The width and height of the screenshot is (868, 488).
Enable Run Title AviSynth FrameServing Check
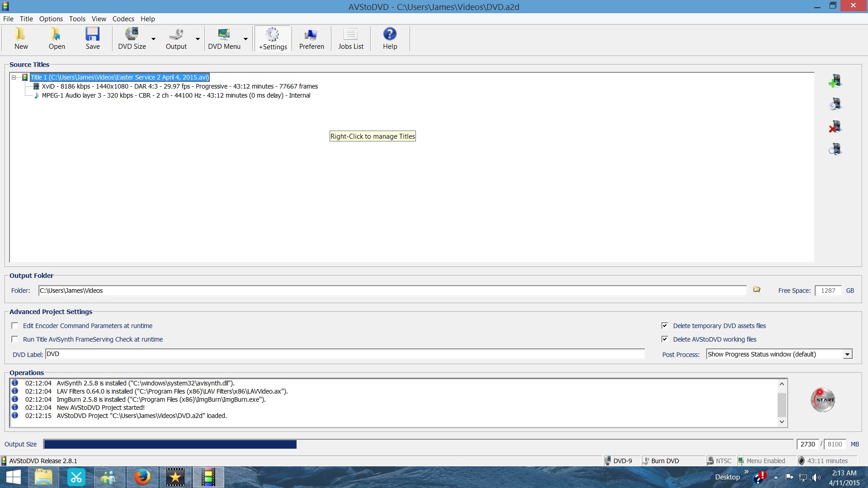(x=15, y=339)
